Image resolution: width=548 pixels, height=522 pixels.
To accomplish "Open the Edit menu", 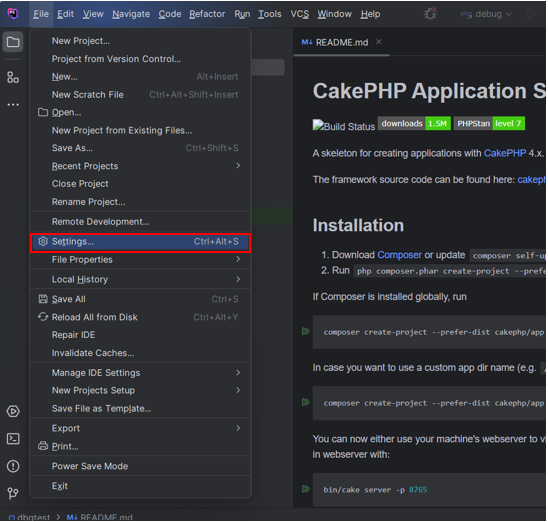I will coord(65,14).
